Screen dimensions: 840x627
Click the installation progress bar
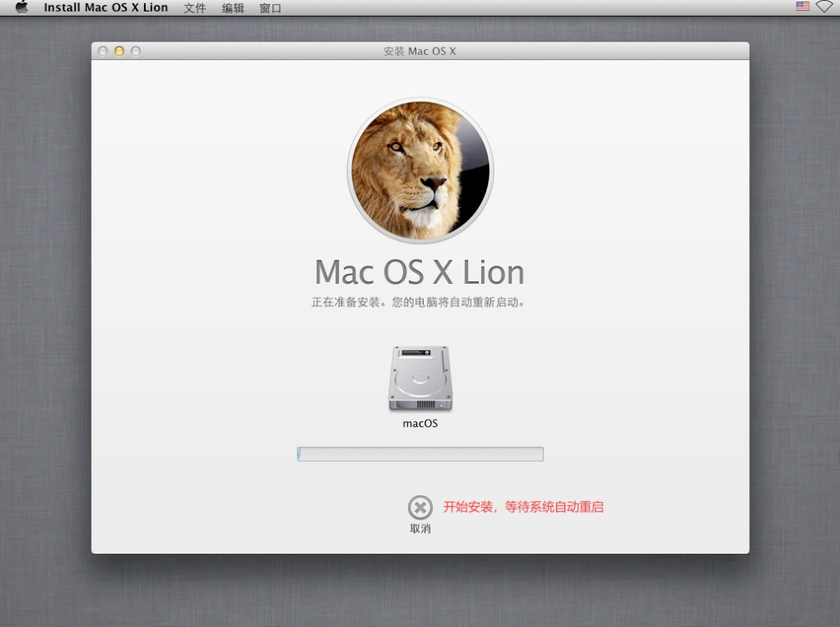420,454
